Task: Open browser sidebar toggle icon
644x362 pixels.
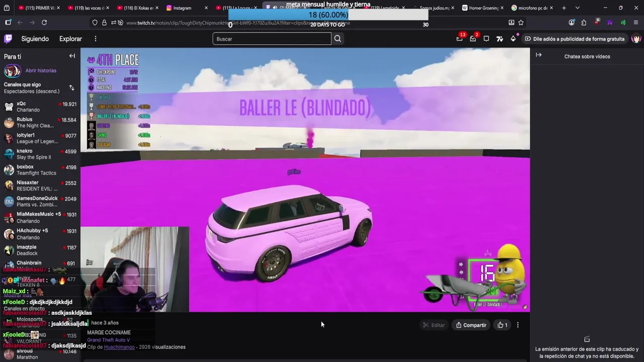Action: (x=8, y=23)
